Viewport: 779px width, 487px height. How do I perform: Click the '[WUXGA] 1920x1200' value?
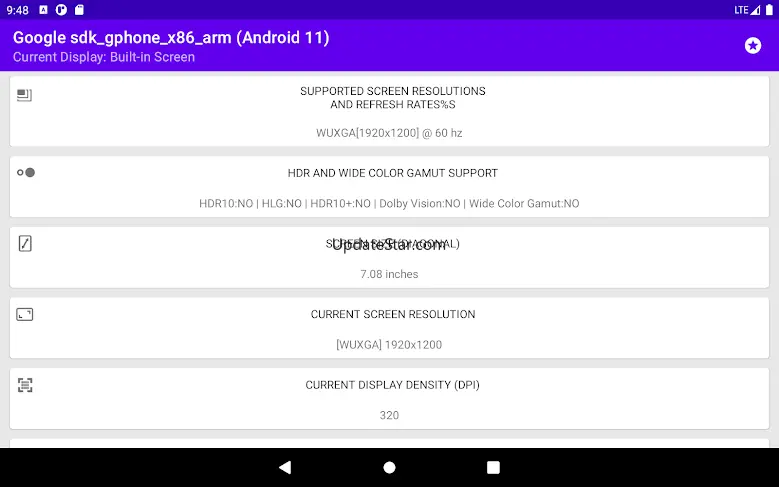[389, 345]
